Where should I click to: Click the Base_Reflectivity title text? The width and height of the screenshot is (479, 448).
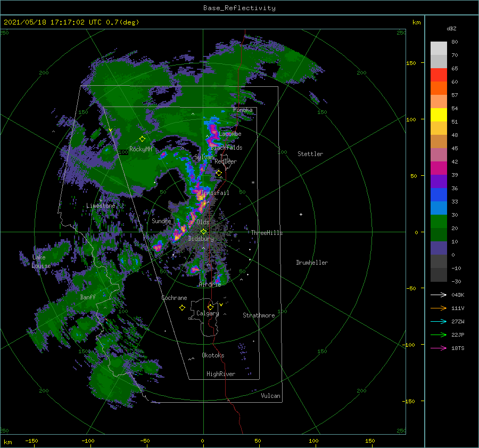point(239,8)
